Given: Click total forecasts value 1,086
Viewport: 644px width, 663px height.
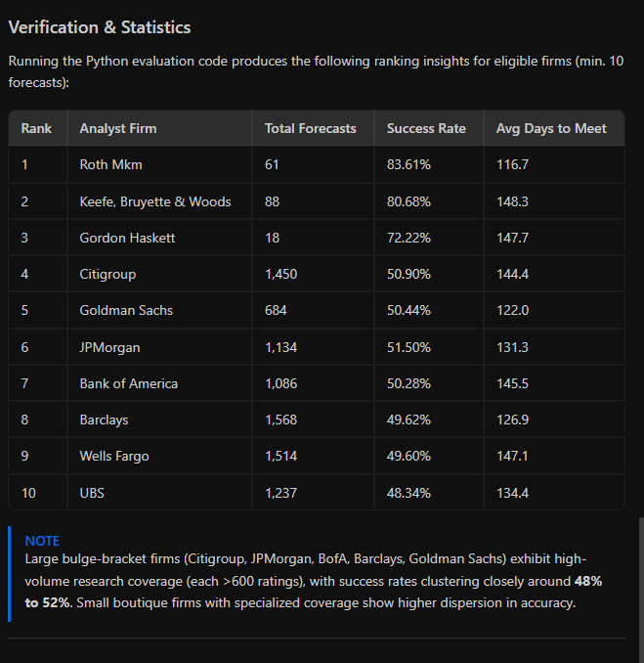Looking at the screenshot, I should tap(281, 383).
